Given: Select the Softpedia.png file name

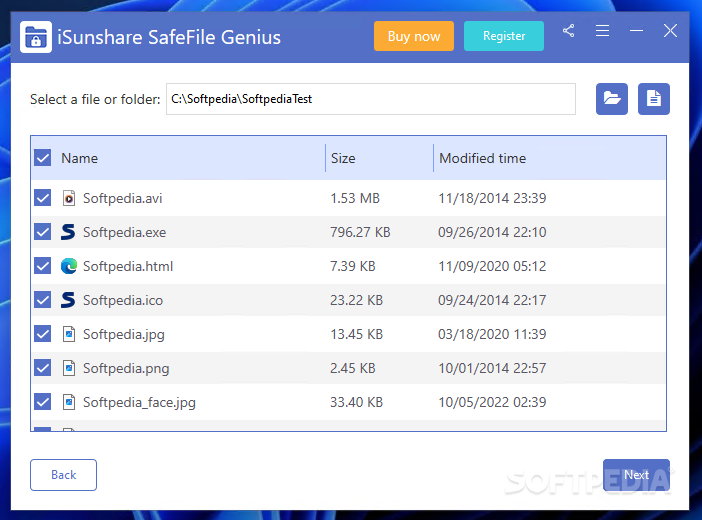Looking at the screenshot, I should pyautogui.click(x=126, y=369).
